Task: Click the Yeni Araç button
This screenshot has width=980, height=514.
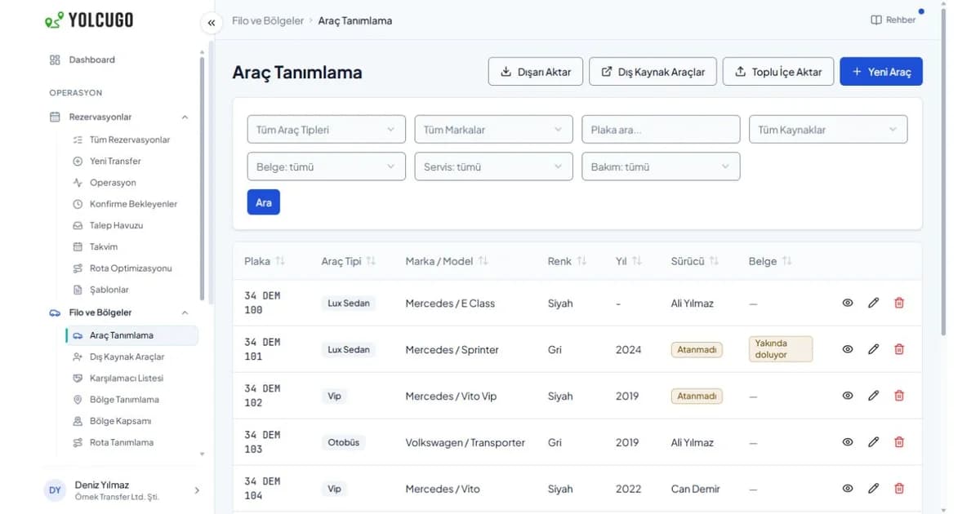Action: pyautogui.click(x=881, y=72)
